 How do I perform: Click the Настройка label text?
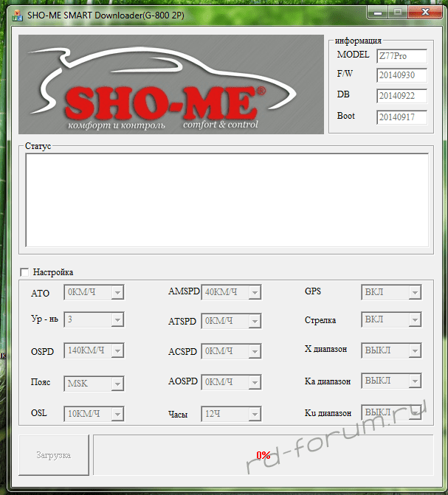coord(53,272)
